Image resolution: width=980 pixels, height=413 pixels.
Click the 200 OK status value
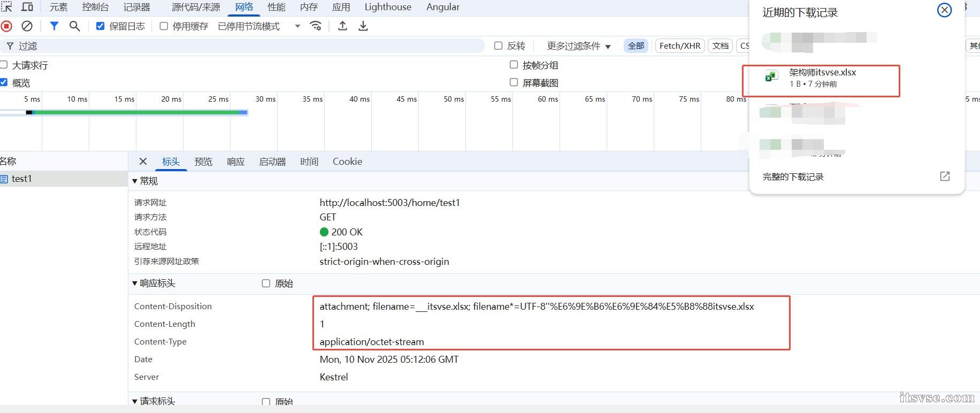[x=347, y=232]
